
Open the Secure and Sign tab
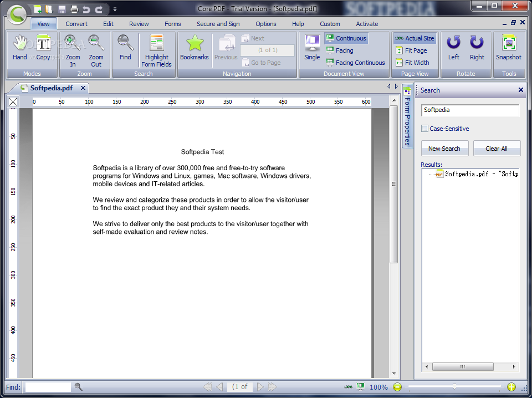218,24
